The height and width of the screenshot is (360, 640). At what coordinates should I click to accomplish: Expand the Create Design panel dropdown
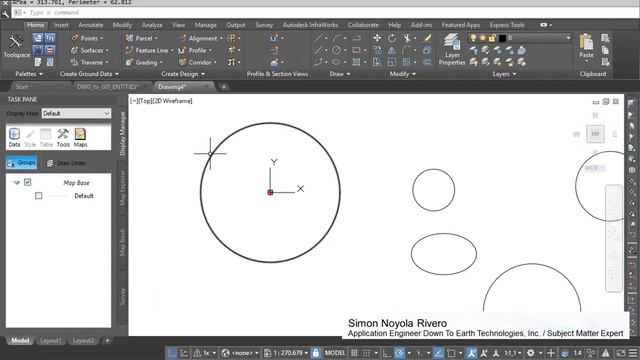click(x=183, y=74)
